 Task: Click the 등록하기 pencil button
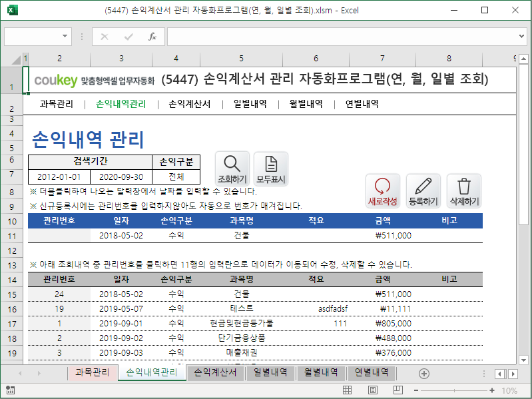click(423, 191)
